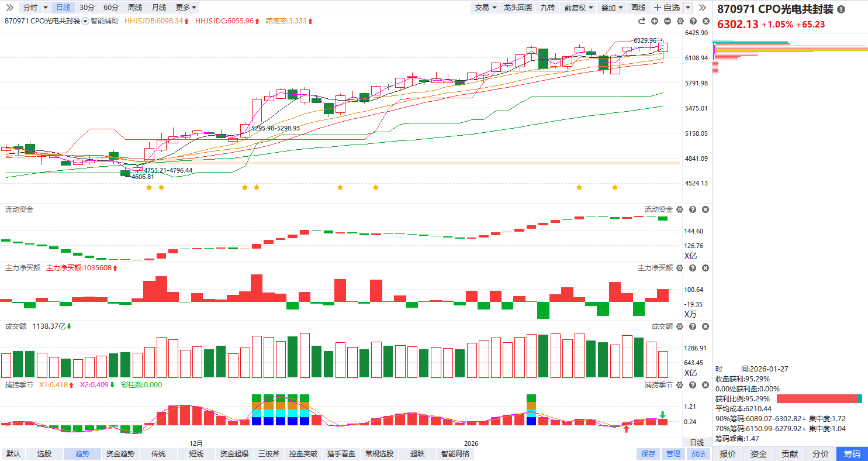Screen dimensions: 868x461
Task: Open settings gear of the 捕捞季节 panel
Action: click(x=679, y=385)
